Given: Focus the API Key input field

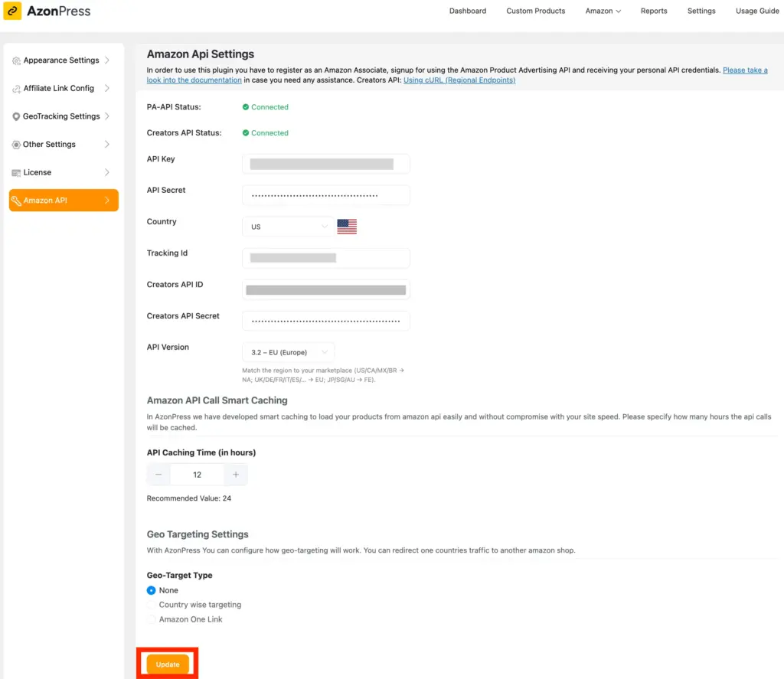Looking at the screenshot, I should click(x=326, y=164).
